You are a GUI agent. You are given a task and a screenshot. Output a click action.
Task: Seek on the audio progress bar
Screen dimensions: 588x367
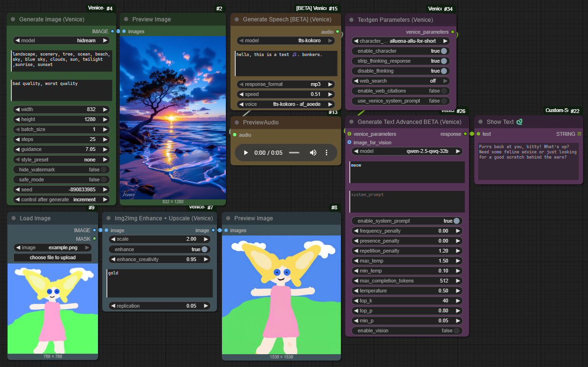point(294,153)
